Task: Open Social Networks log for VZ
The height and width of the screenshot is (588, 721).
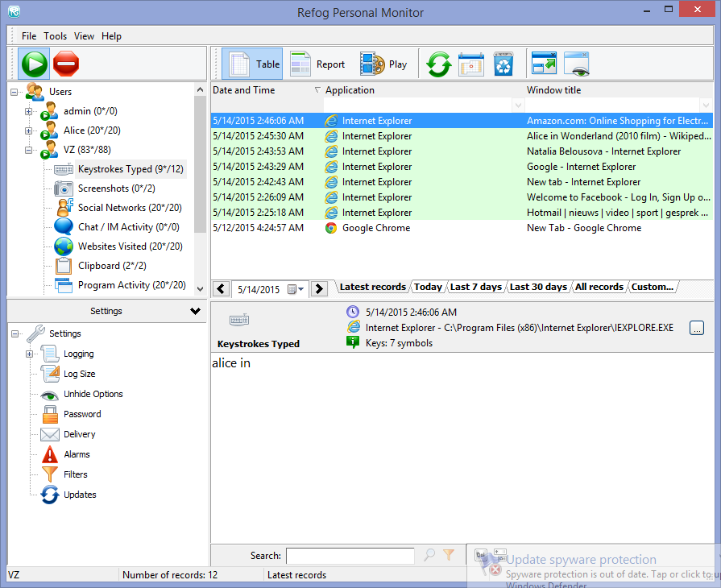Action: (x=130, y=208)
